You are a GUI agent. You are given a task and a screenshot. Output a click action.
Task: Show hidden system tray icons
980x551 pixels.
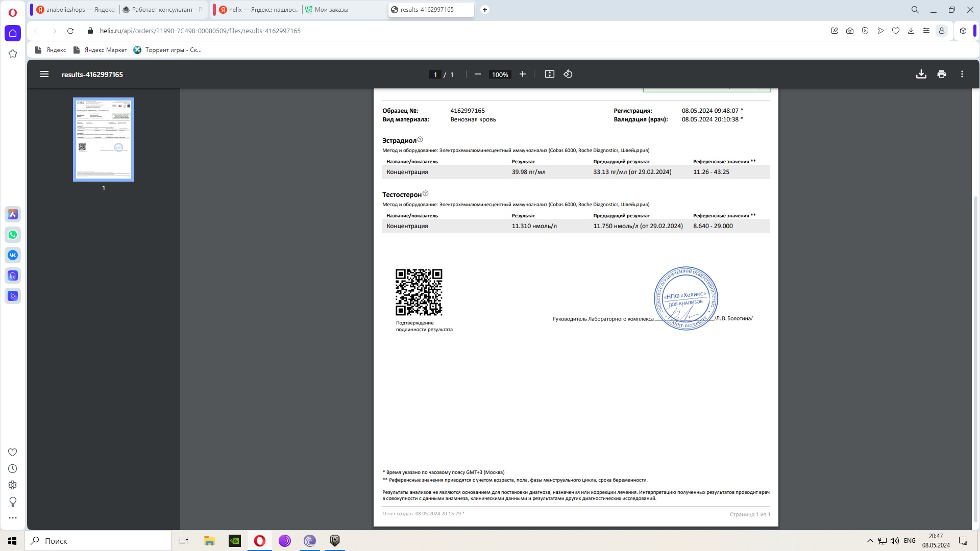coord(870,541)
